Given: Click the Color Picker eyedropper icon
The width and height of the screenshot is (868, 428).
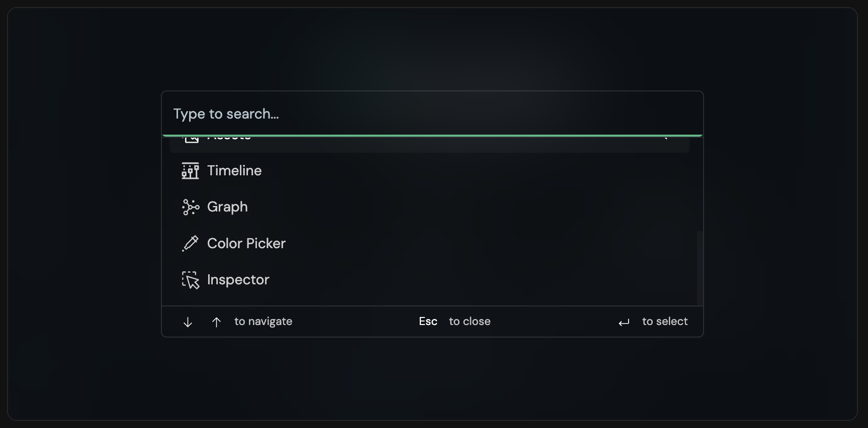Looking at the screenshot, I should [190, 244].
